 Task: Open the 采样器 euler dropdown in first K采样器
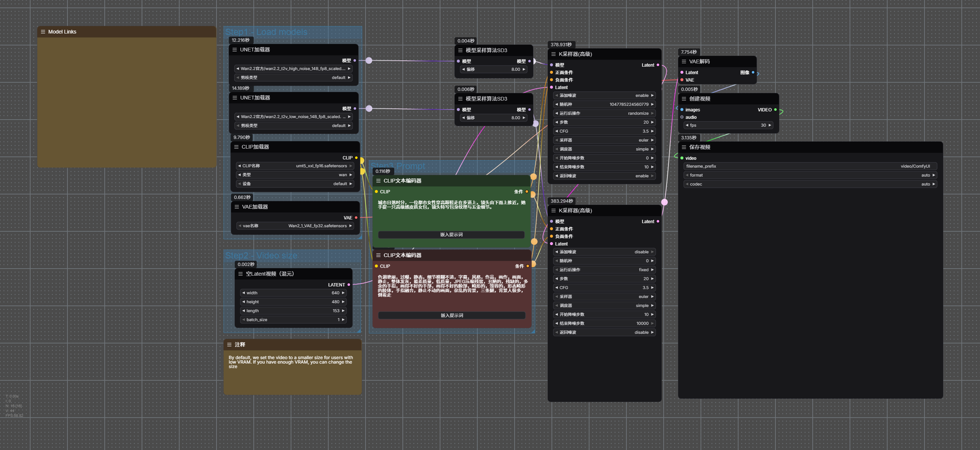coord(604,140)
